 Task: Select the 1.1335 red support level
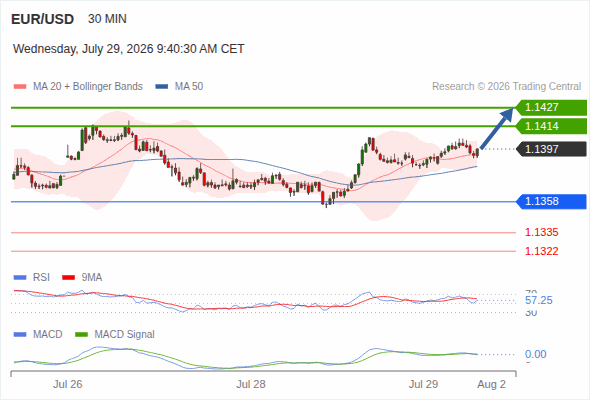[541, 232]
